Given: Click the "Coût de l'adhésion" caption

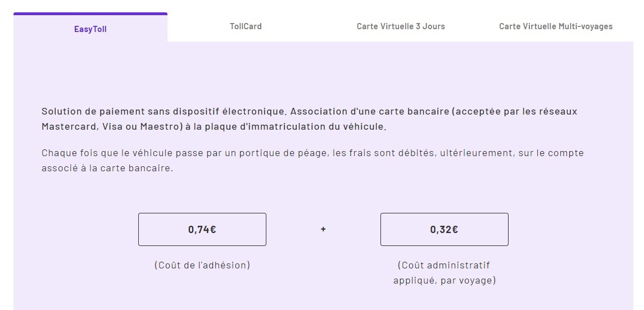Looking at the screenshot, I should coord(202,265).
